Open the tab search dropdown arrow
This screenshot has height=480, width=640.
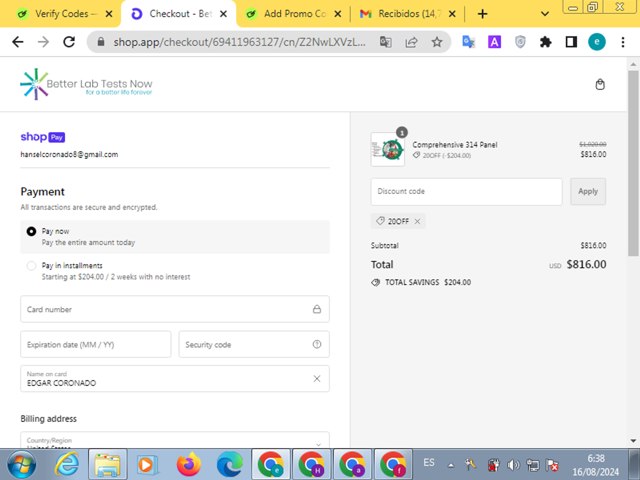(544, 14)
